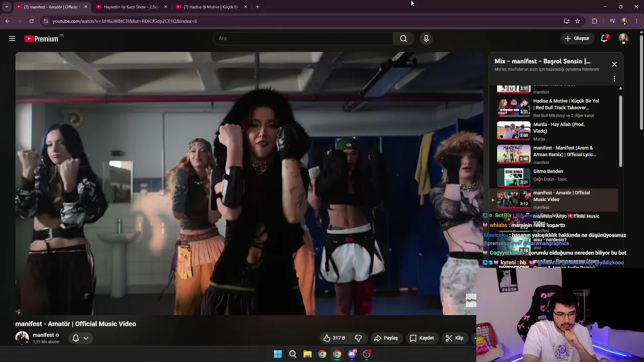Share the video via Paylaş
This screenshot has width=644, height=362.
click(386, 338)
